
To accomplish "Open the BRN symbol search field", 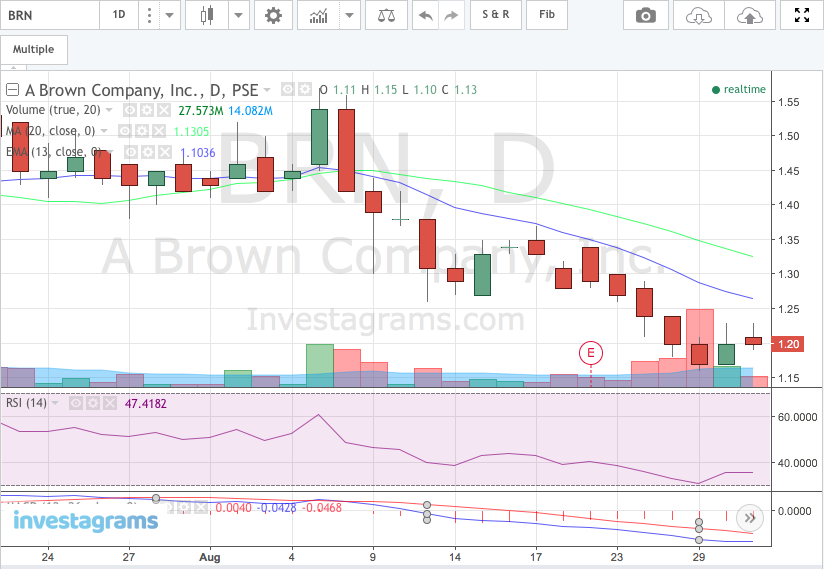I will [x=50, y=15].
